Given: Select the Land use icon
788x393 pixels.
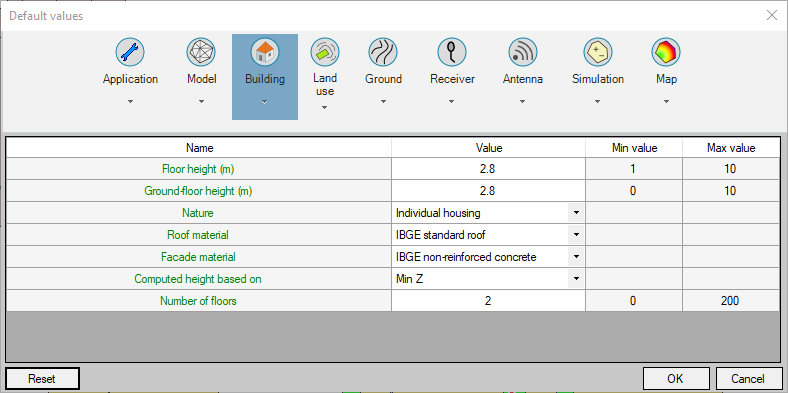Looking at the screenshot, I should 325,52.
